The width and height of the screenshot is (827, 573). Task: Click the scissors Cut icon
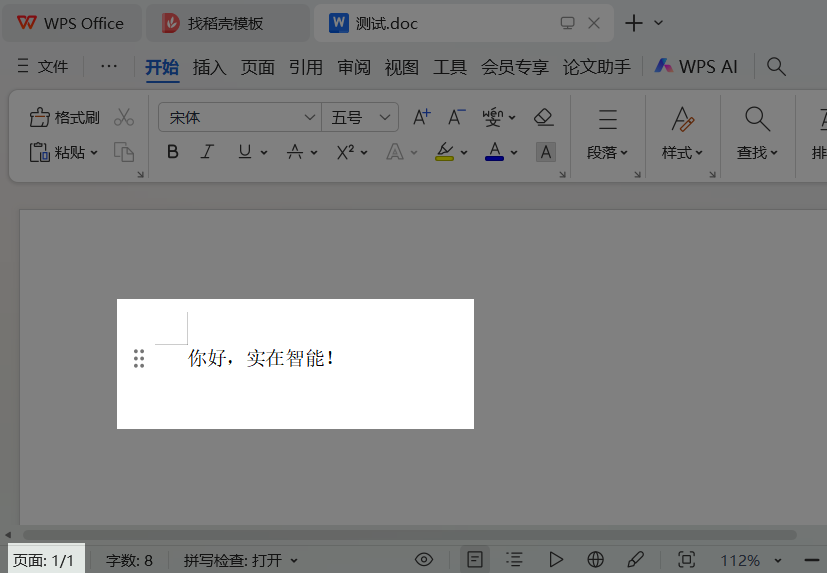(124, 118)
